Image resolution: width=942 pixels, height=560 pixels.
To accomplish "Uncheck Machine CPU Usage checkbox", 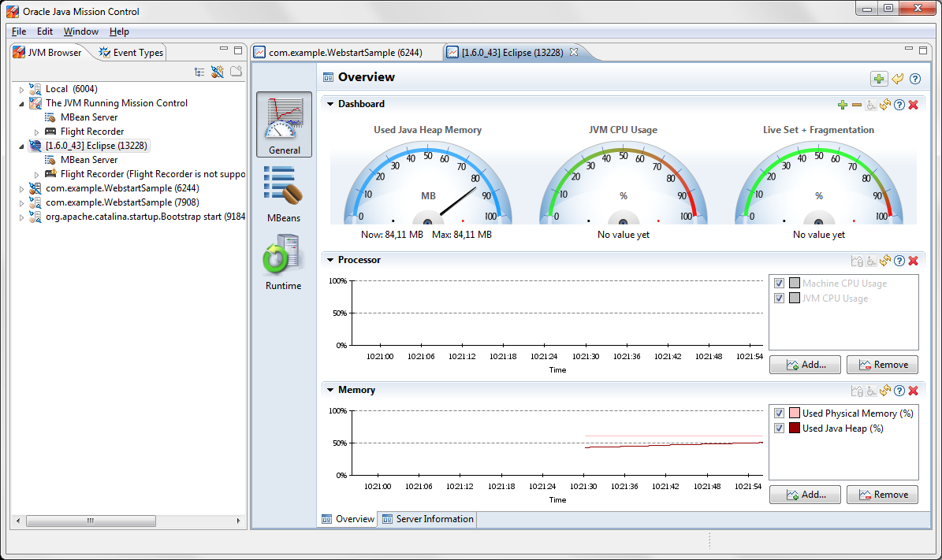I will point(779,284).
